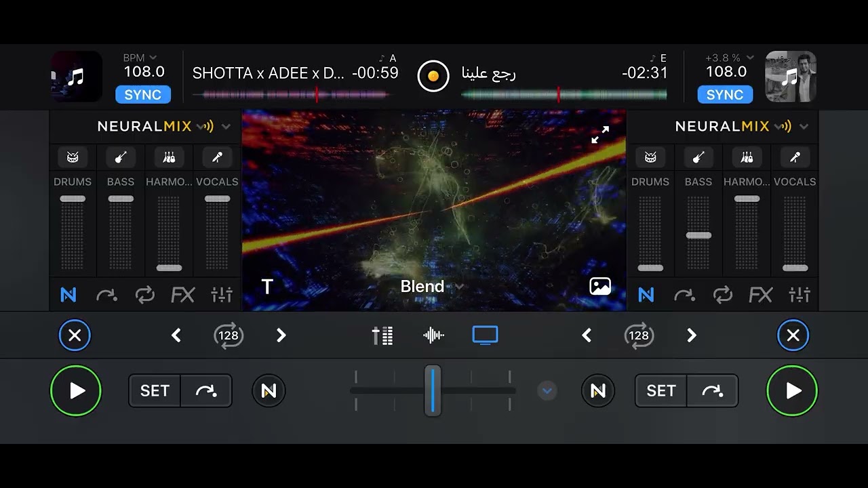Seek in right track waveform overview
This screenshot has width=868, height=488.
tap(564, 95)
